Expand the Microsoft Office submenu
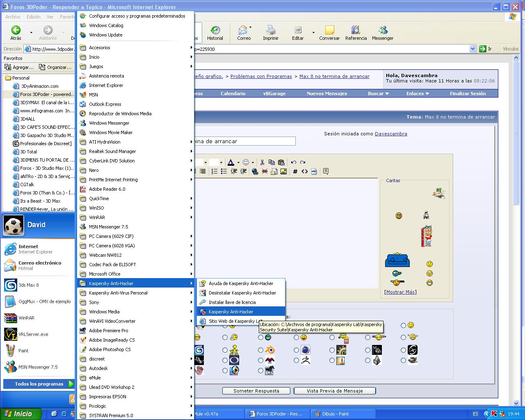The image size is (525, 420). click(x=135, y=274)
